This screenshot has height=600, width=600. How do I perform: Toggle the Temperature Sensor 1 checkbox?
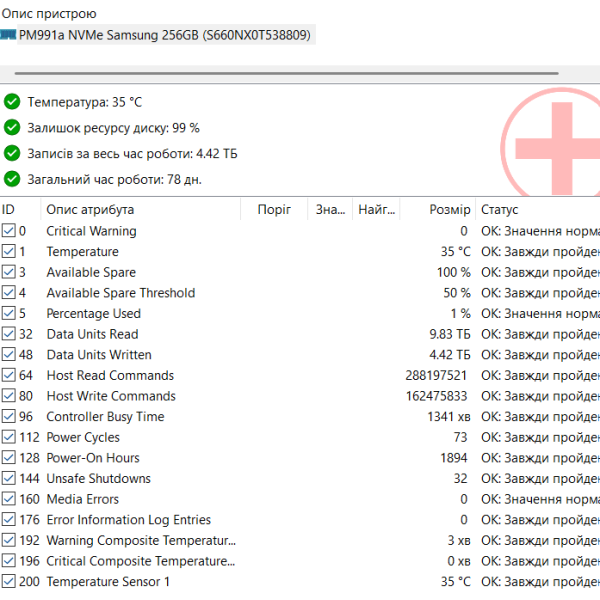point(8,582)
